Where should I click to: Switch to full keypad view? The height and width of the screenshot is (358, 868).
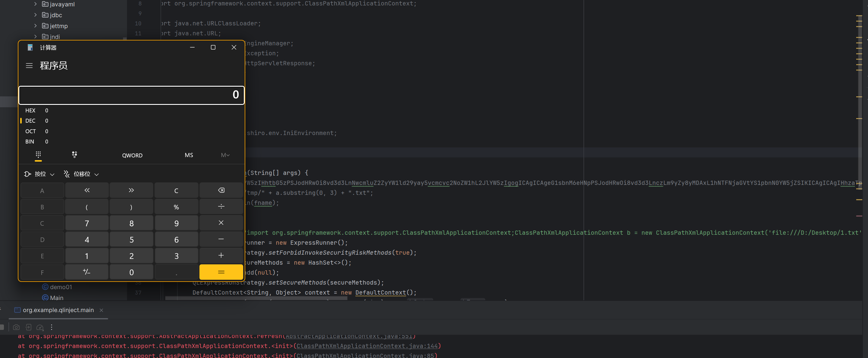pyautogui.click(x=38, y=155)
